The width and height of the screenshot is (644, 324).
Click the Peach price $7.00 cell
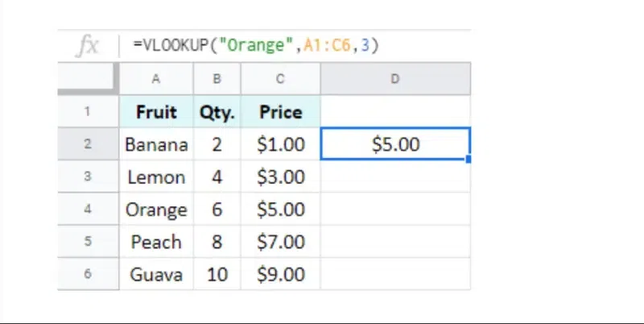pyautogui.click(x=280, y=243)
